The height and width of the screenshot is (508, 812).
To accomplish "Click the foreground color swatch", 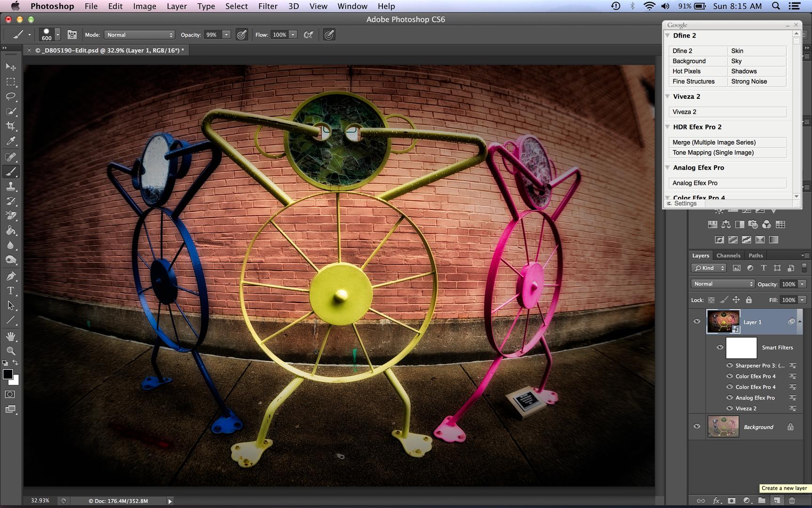I will [8, 374].
